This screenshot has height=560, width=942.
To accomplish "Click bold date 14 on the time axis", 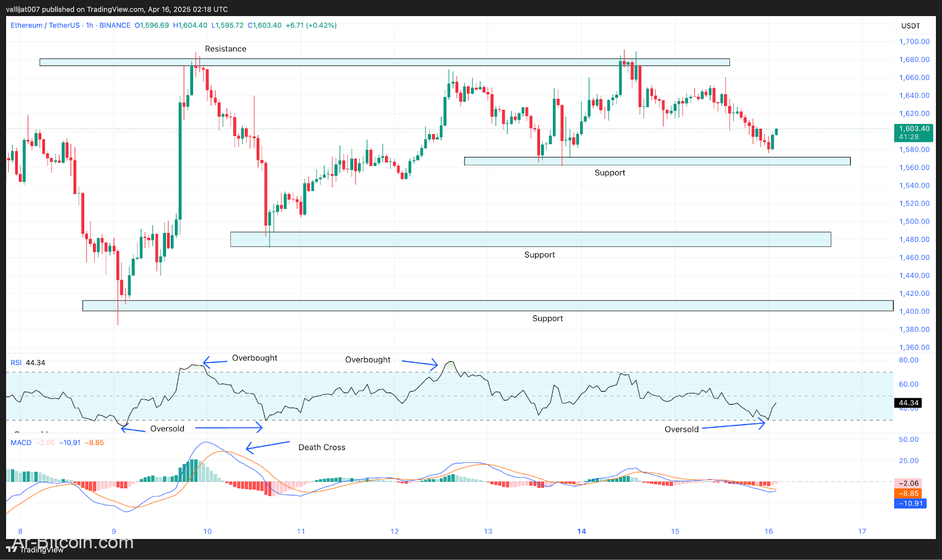I will click(582, 531).
